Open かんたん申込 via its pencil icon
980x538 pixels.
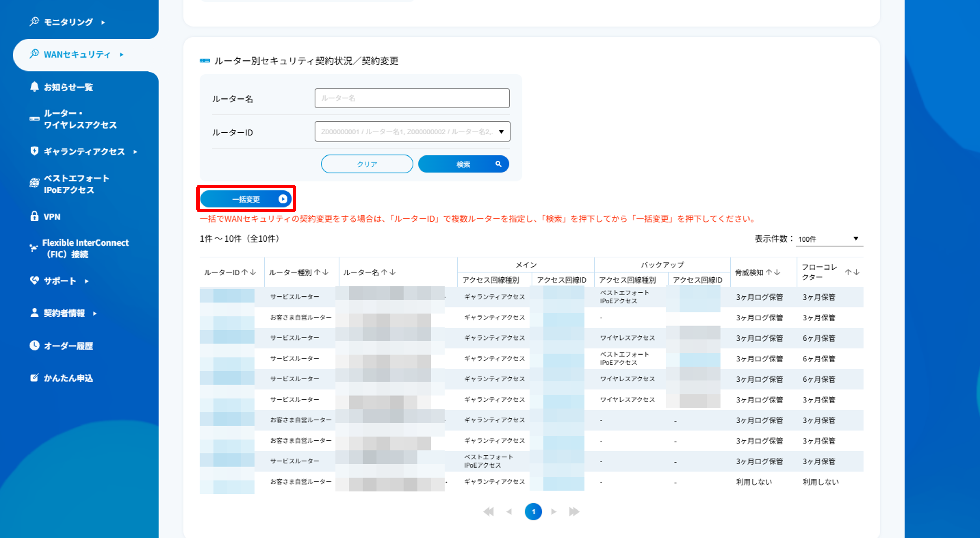click(x=34, y=377)
